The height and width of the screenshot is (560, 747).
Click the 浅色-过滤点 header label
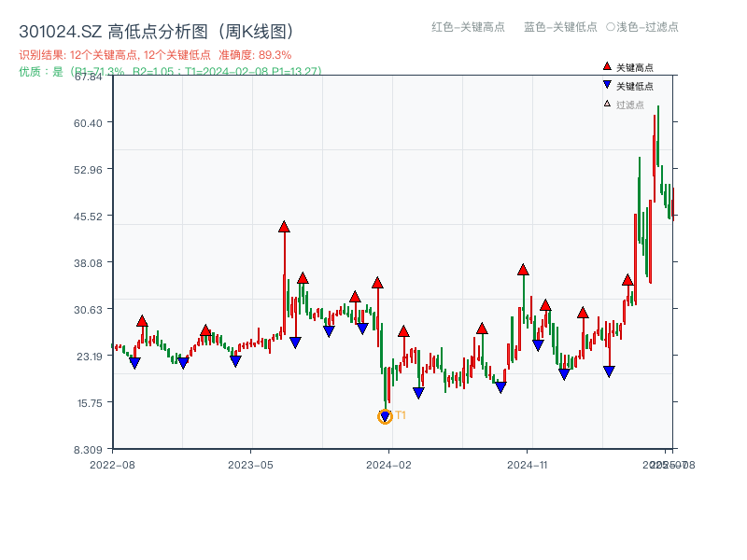point(642,27)
